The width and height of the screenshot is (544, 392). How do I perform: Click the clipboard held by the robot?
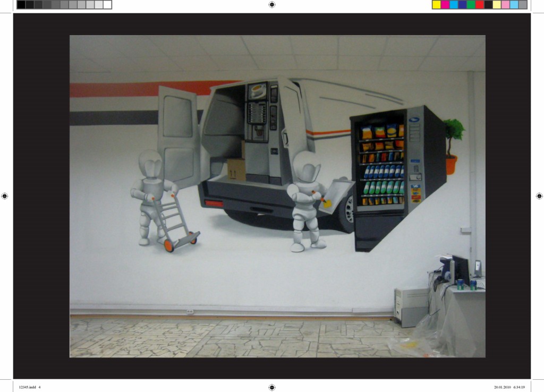[337, 195]
